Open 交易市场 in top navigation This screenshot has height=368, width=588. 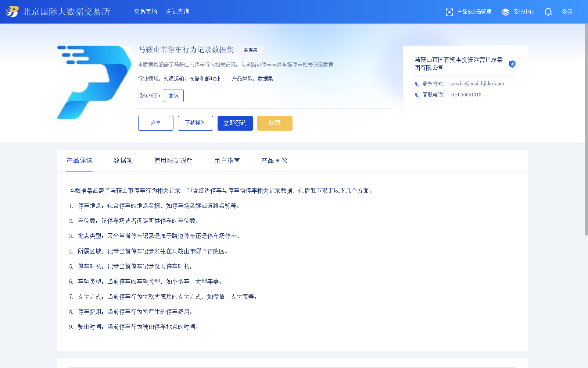(146, 12)
